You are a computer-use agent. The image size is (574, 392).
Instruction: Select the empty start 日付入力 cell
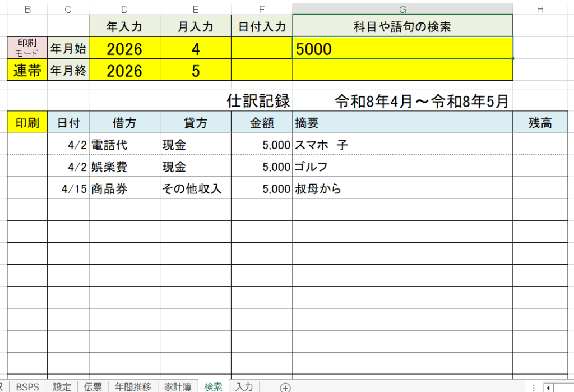(261, 49)
